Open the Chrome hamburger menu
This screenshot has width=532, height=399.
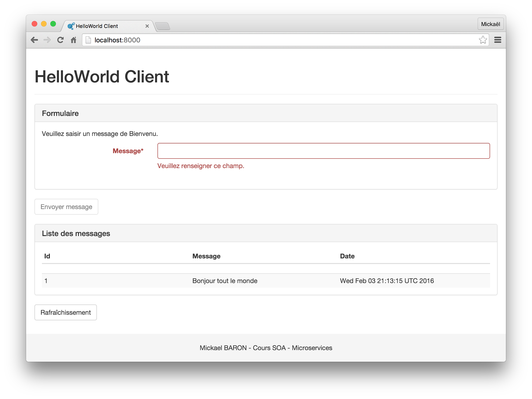[x=498, y=40]
